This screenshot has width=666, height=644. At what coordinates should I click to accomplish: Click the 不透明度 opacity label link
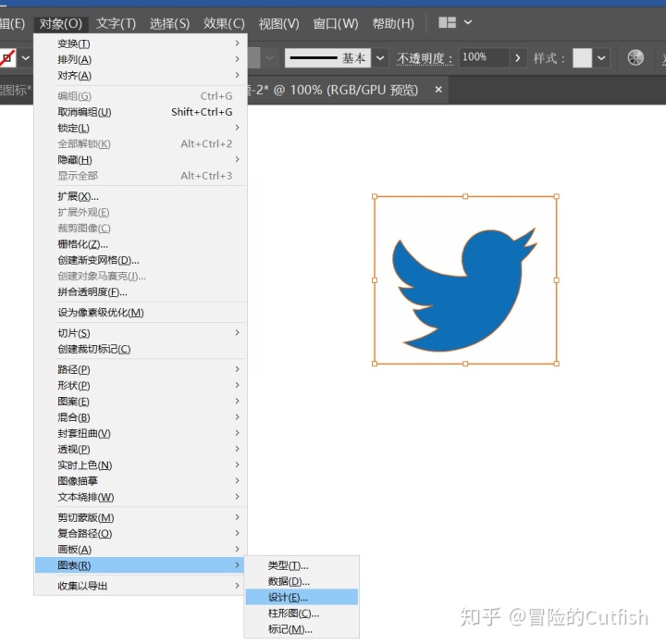click(425, 58)
